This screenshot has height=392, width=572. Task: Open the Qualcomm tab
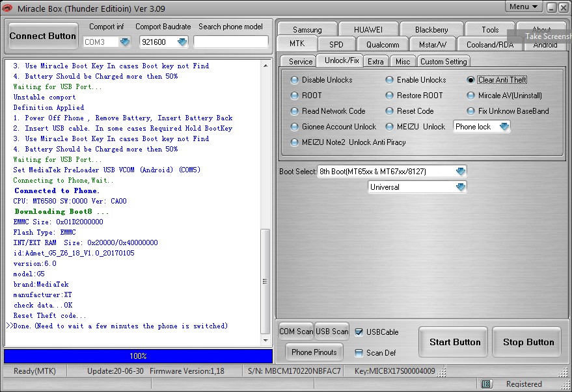(383, 44)
